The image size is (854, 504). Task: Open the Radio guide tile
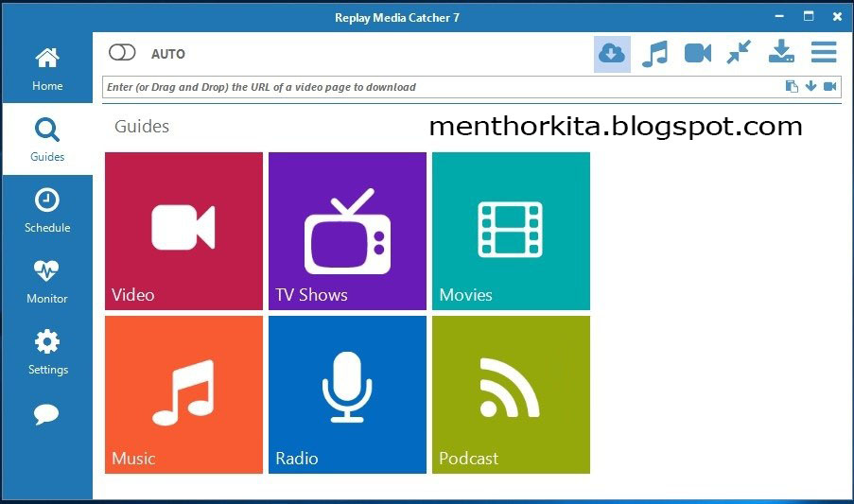pos(347,395)
